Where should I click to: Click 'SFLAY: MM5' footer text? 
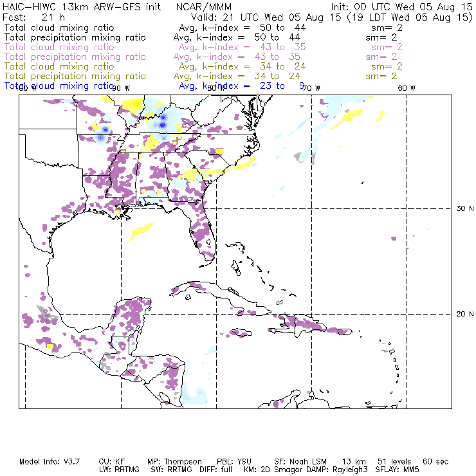pos(397,470)
